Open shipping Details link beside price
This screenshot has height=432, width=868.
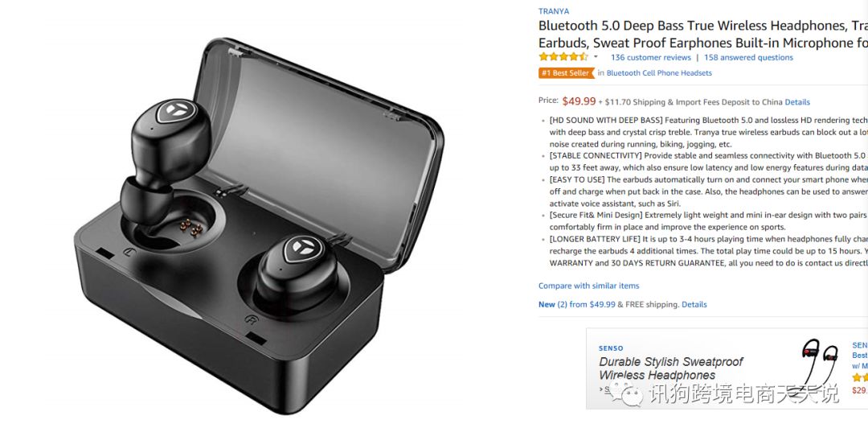pos(797,102)
